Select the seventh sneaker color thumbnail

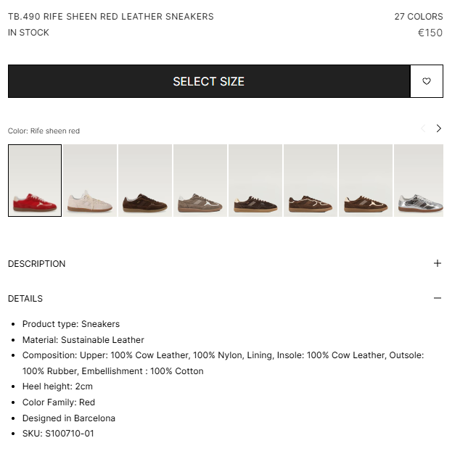click(x=366, y=181)
